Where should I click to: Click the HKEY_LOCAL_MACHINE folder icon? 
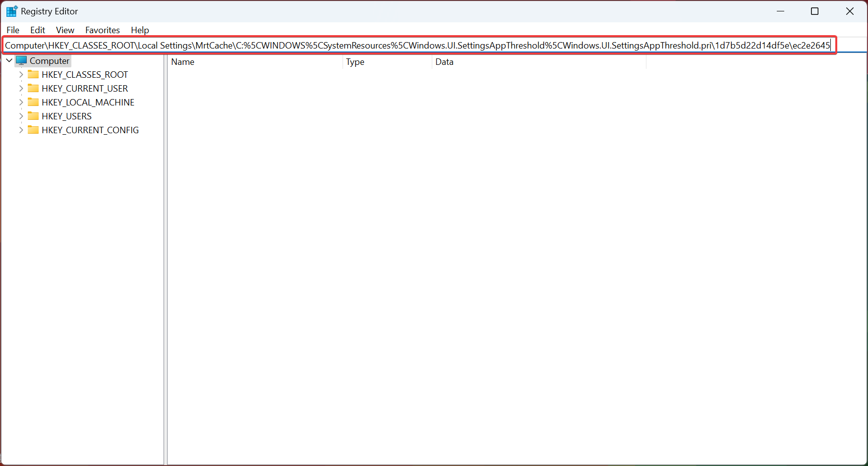[33, 102]
